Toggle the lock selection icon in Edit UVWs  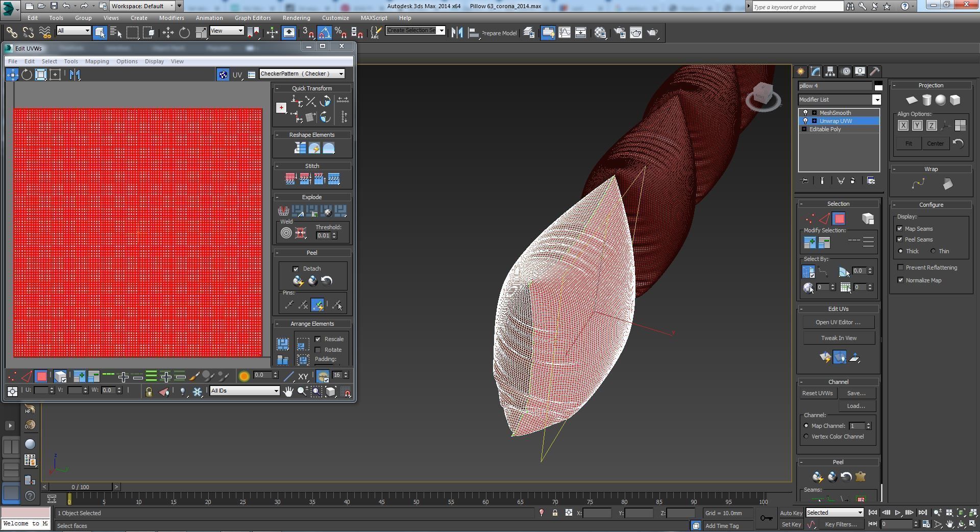(x=149, y=392)
